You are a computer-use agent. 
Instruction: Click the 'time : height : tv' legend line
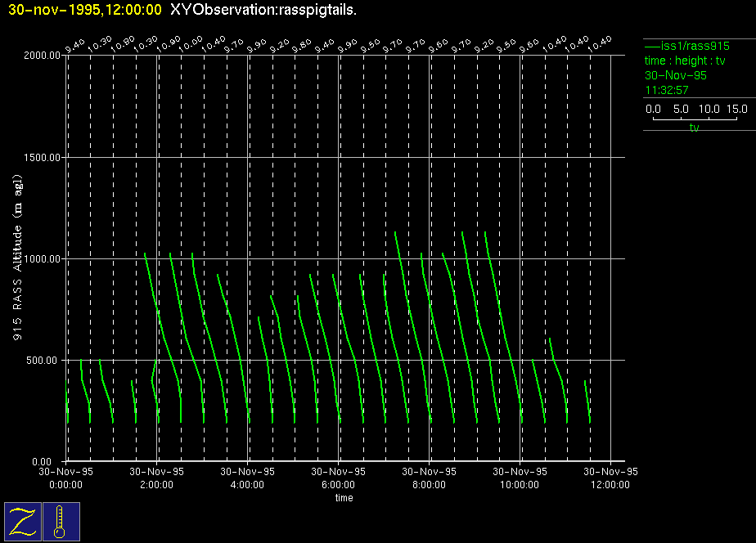click(685, 61)
